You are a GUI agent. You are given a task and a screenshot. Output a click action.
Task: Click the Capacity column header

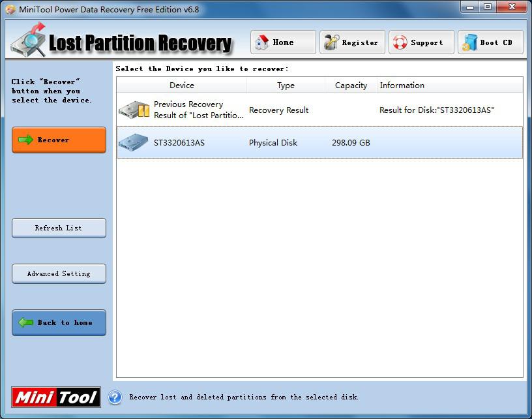pos(351,85)
